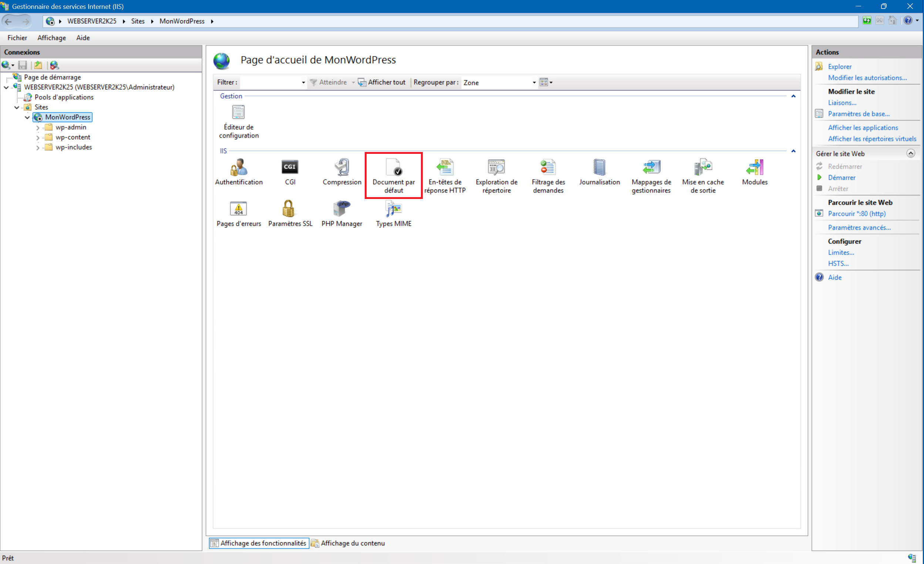
Task: Click inside the Filtrer input field
Action: tap(270, 82)
